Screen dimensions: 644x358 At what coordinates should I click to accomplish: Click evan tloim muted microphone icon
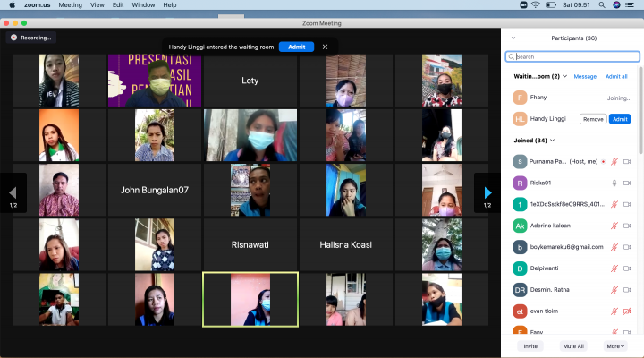point(614,311)
